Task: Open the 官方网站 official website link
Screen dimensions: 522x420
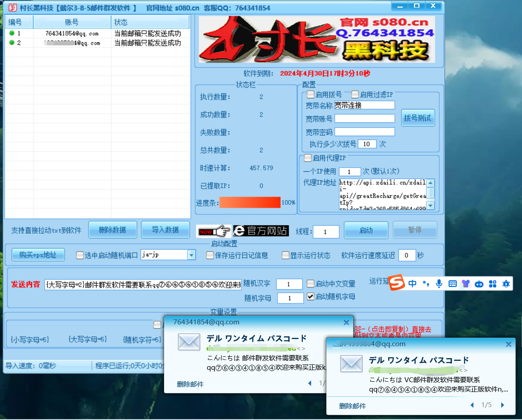Action: coord(261,230)
